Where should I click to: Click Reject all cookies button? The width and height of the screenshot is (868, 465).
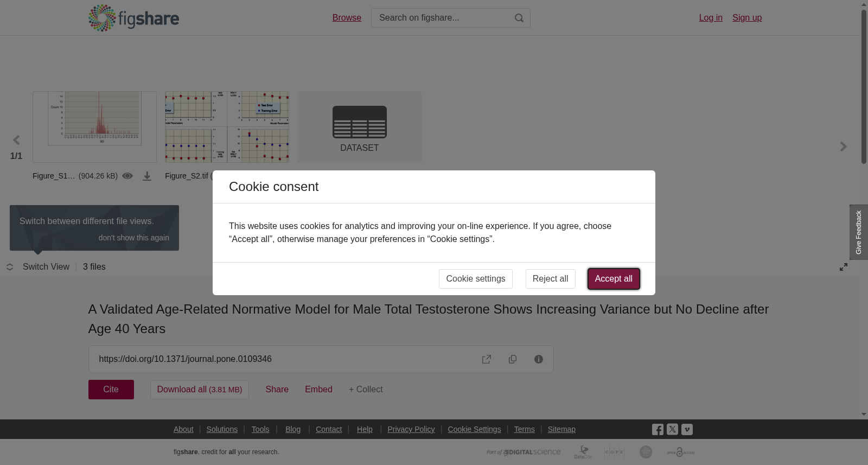point(550,279)
